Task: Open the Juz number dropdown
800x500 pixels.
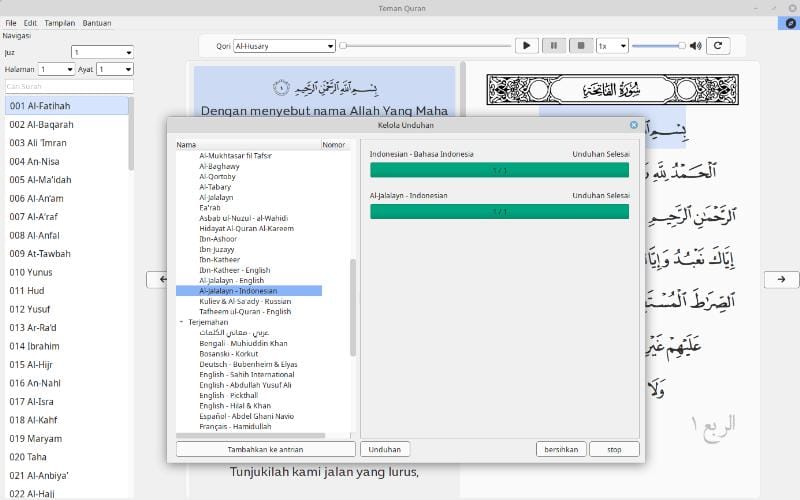Action: [102, 52]
